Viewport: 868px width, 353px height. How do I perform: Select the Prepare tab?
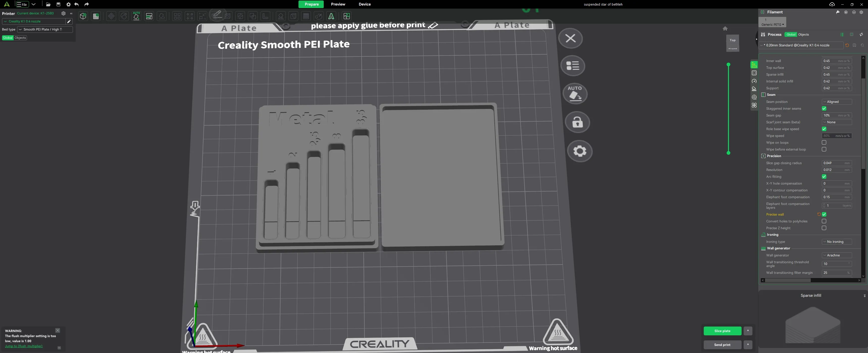click(311, 4)
